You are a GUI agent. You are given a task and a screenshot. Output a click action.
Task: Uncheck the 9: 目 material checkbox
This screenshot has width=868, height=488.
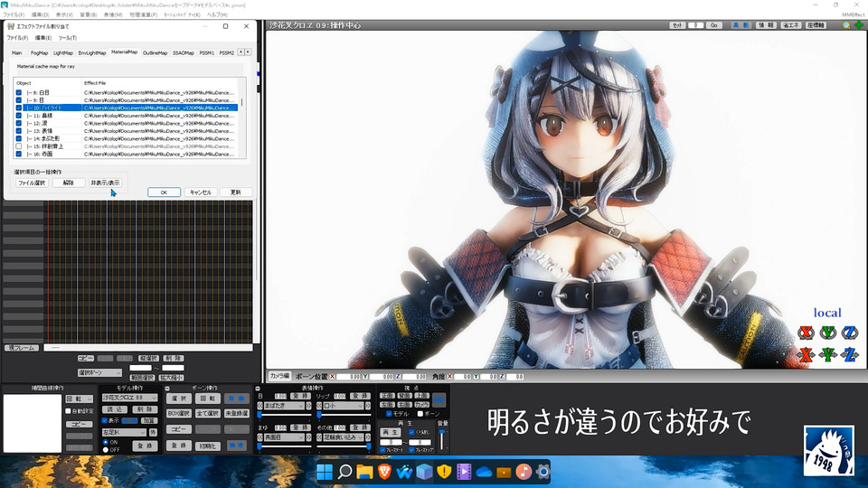point(19,100)
